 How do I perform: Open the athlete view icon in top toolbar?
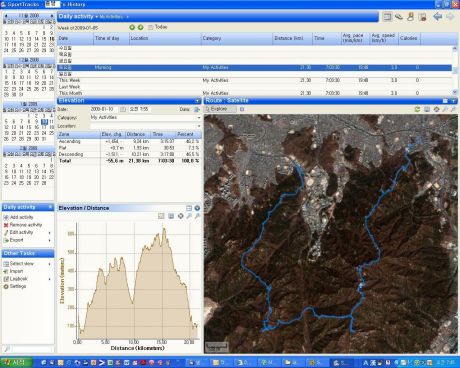click(411, 16)
